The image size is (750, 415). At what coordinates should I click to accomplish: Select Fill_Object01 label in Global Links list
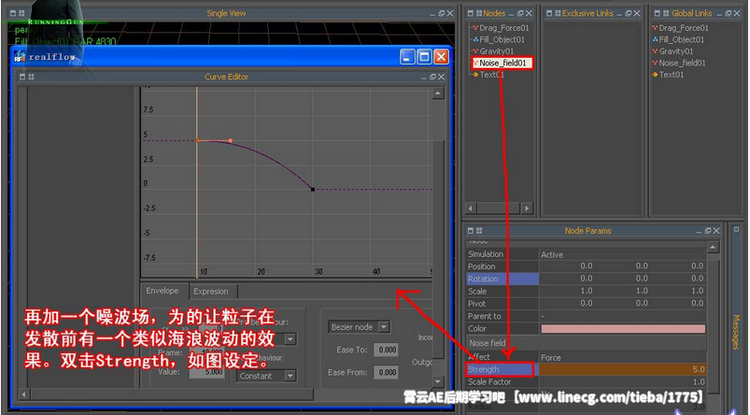click(682, 40)
